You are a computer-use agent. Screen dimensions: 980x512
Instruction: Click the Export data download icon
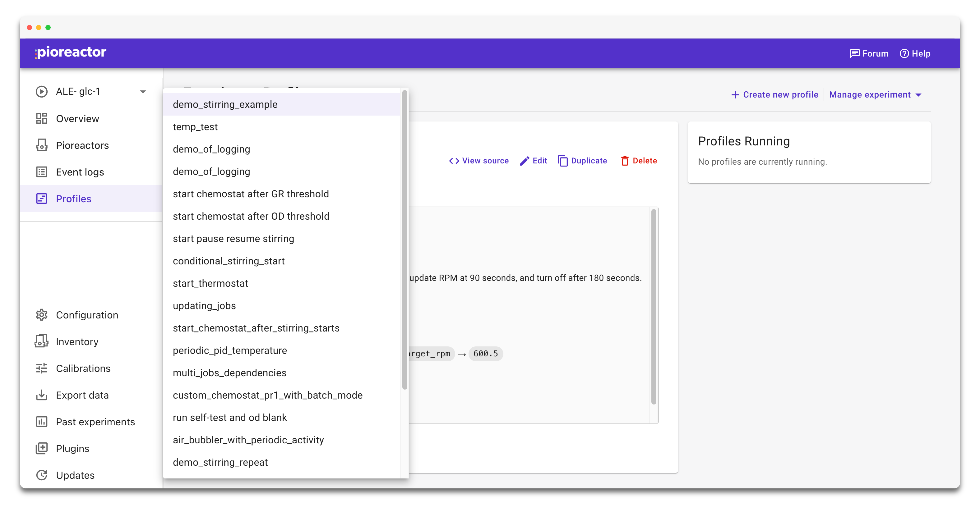tap(41, 395)
